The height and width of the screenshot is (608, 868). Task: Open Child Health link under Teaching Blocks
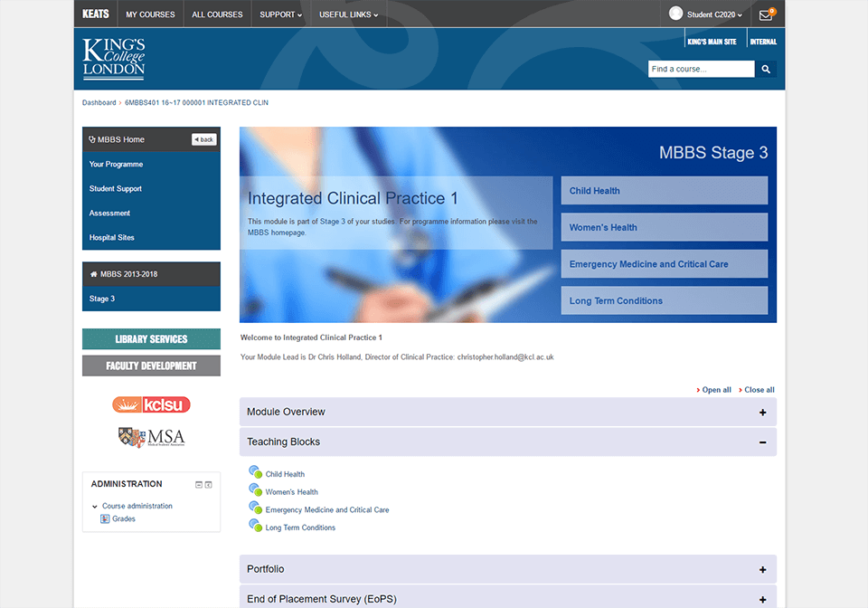pyautogui.click(x=285, y=475)
